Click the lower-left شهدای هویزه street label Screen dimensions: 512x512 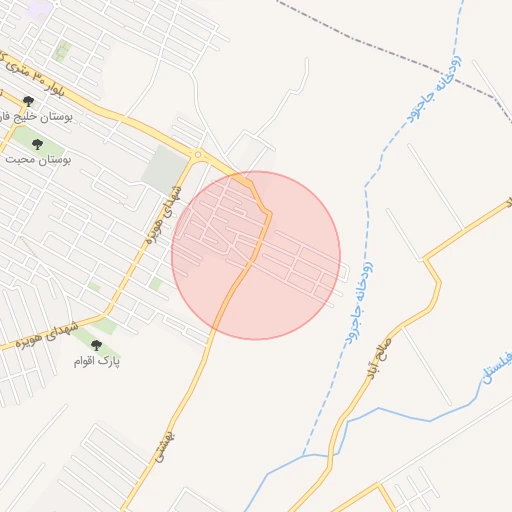point(47,335)
